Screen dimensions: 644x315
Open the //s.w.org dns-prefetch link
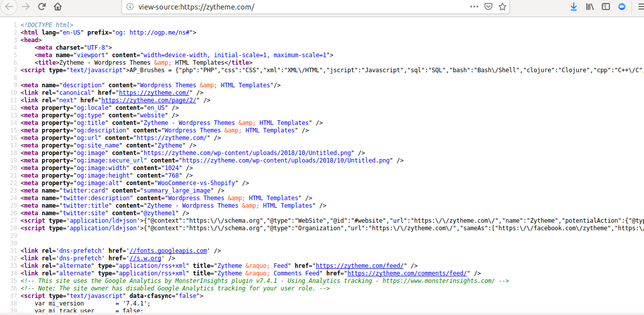(146, 258)
